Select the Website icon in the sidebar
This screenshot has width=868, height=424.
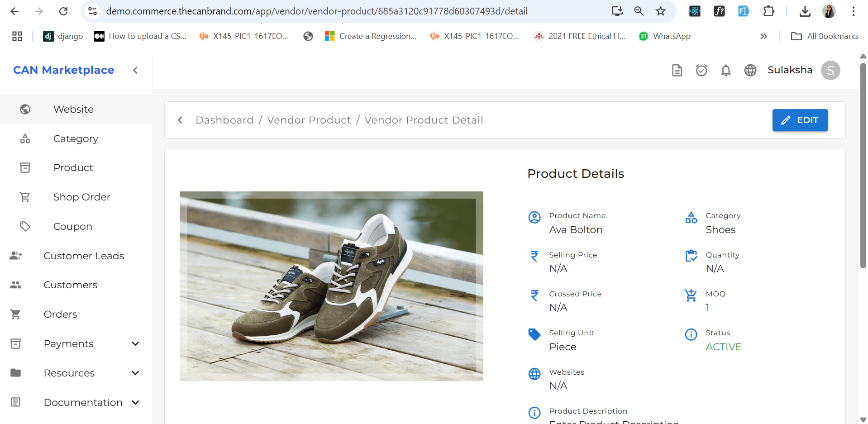click(25, 109)
